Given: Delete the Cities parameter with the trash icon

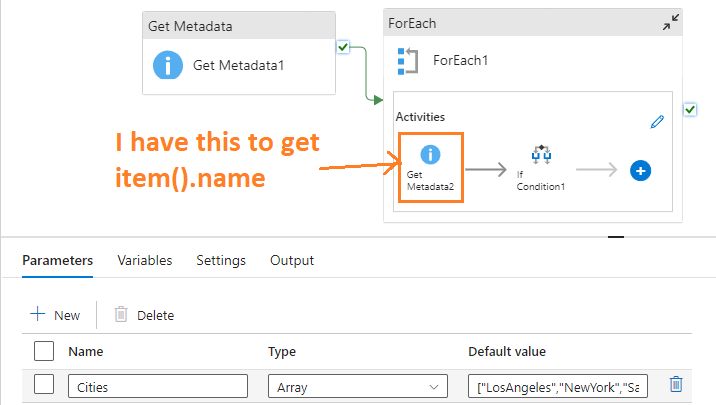Looking at the screenshot, I should tap(677, 385).
